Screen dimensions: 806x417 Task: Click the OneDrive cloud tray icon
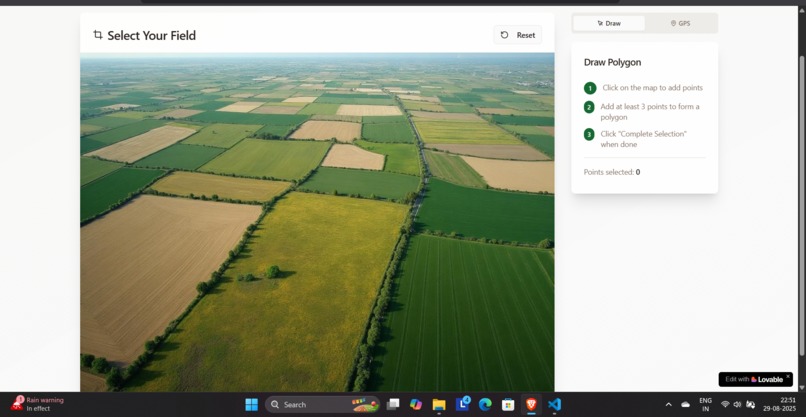pyautogui.click(x=685, y=405)
